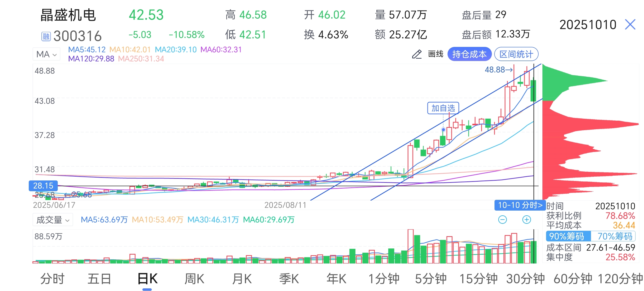Switch to the 周K weekly tab
Image resolution: width=644 pixels, height=291 pixels.
tap(194, 279)
